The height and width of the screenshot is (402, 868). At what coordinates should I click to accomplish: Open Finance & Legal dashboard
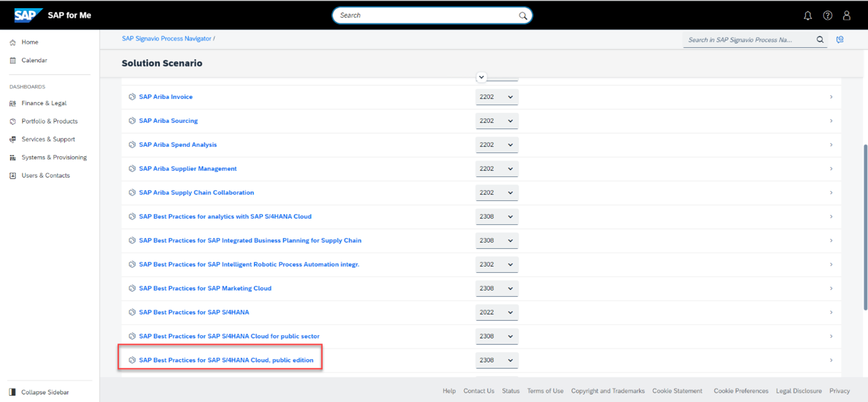coord(43,103)
